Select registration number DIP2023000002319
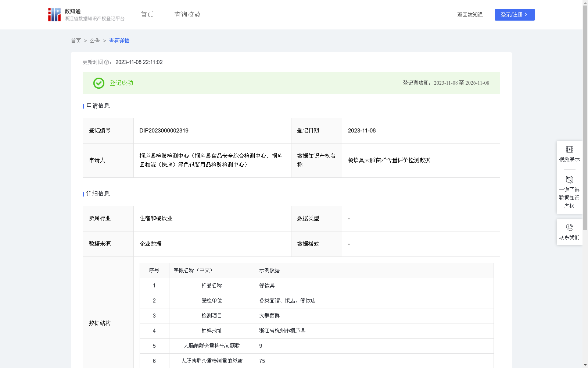 pos(164,131)
